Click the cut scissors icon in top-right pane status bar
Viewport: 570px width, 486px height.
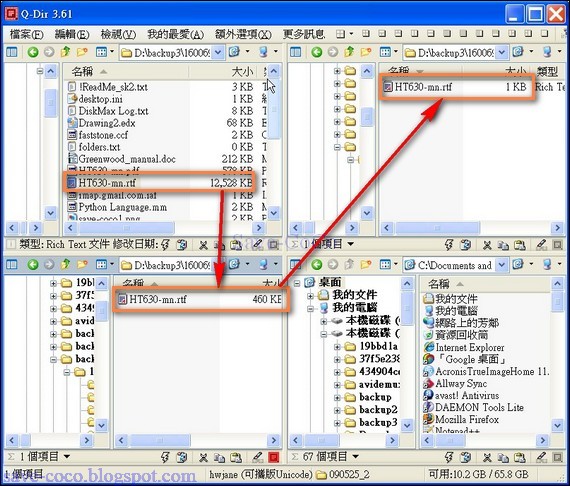point(487,245)
